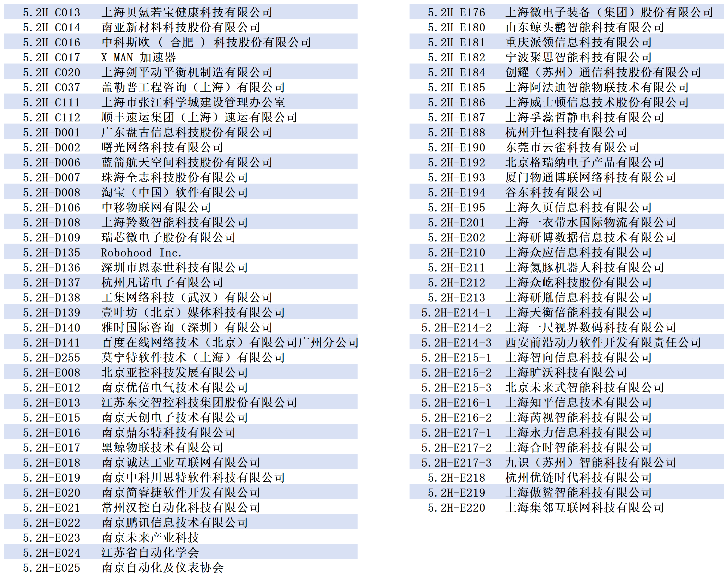Click 壹叶坊（北京）媒体科技有限公司

click(193, 312)
